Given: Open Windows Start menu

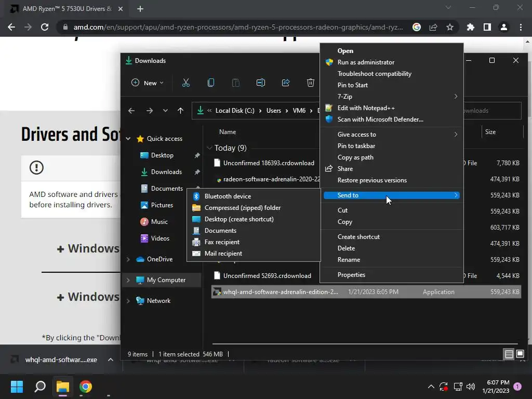Looking at the screenshot, I should point(17,387).
